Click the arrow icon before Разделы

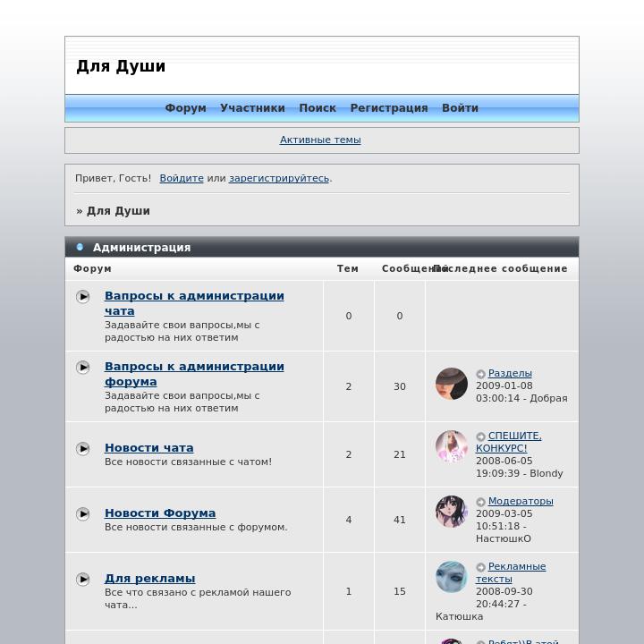click(480, 374)
